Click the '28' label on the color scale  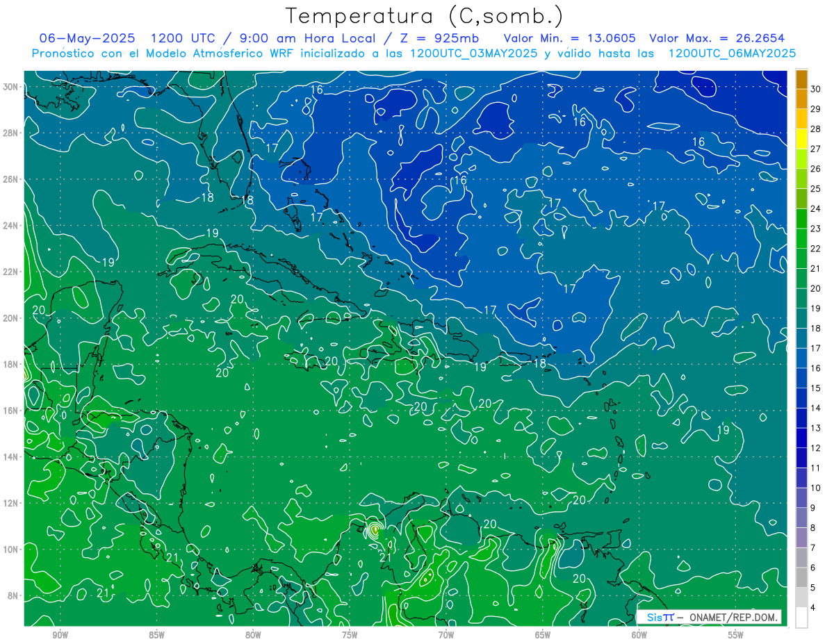point(815,129)
